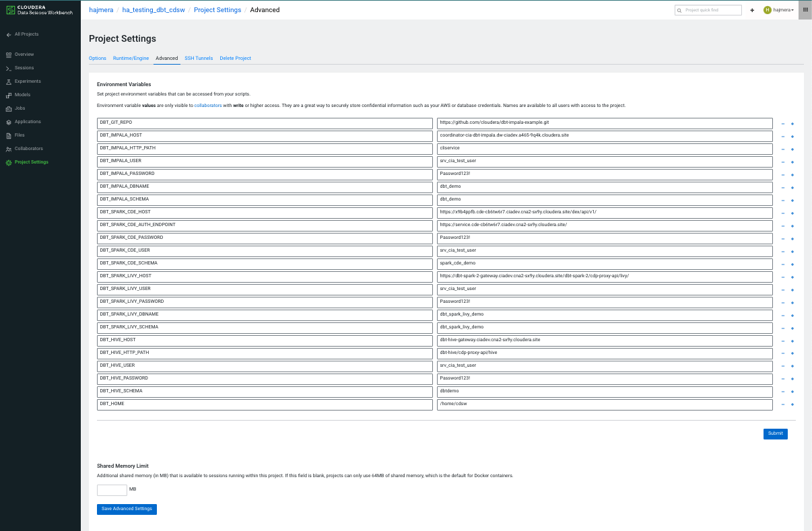Viewport: 812px width, 531px height.
Task: Switch to the Runtime/Engine tab
Action: coord(131,59)
